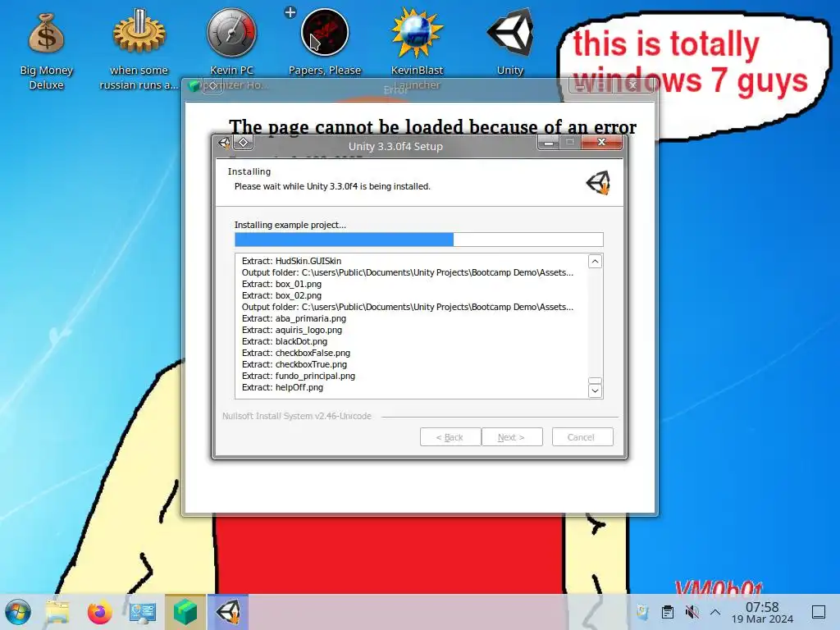The height and width of the screenshot is (630, 840).
Task: Select log line 'Extract: helpOff.png'
Action: coord(283,387)
